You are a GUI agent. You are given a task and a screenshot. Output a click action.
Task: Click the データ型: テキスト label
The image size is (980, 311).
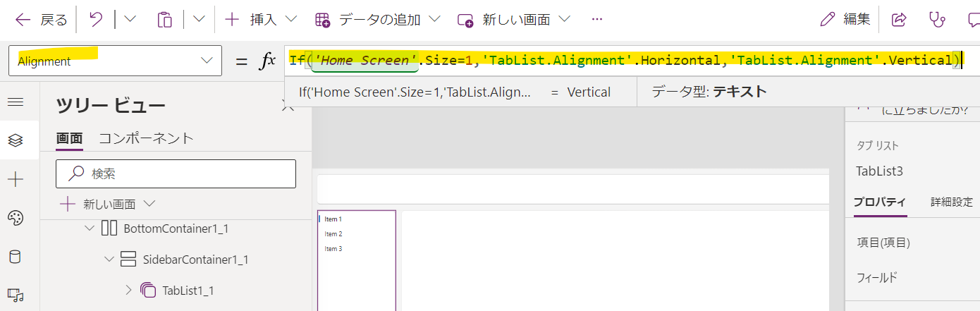[709, 92]
